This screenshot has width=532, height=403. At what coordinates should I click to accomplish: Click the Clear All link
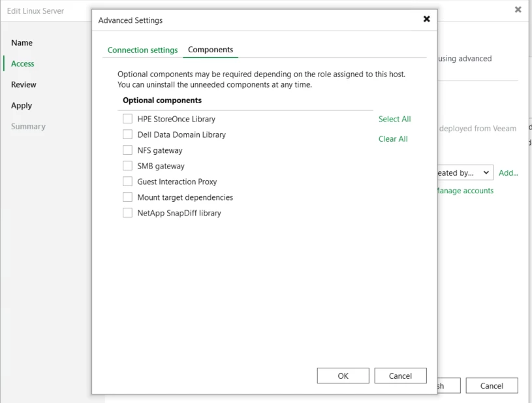(x=393, y=139)
